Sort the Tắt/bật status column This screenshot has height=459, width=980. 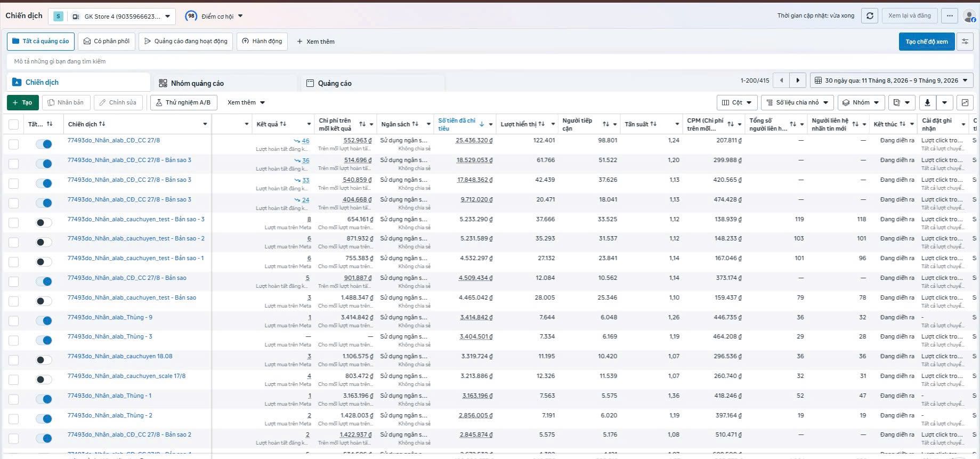pyautogui.click(x=50, y=124)
